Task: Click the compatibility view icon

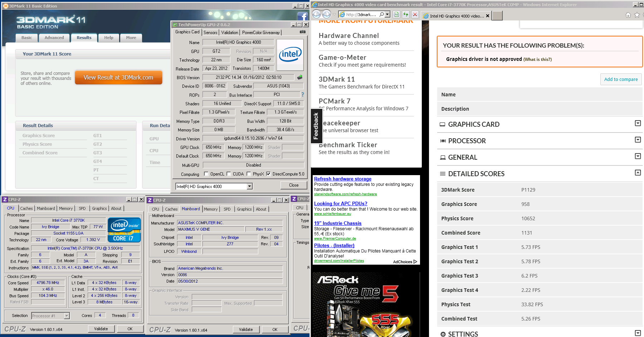Action: point(396,15)
